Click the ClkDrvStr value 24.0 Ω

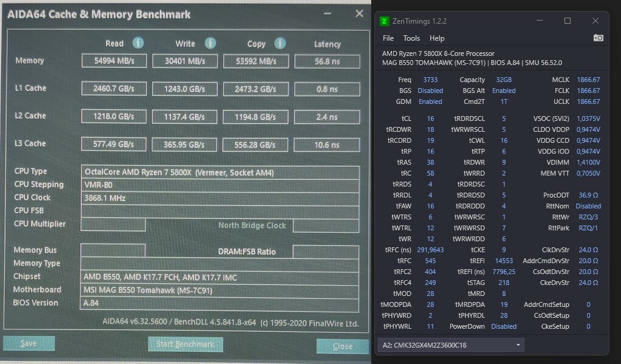(x=588, y=250)
